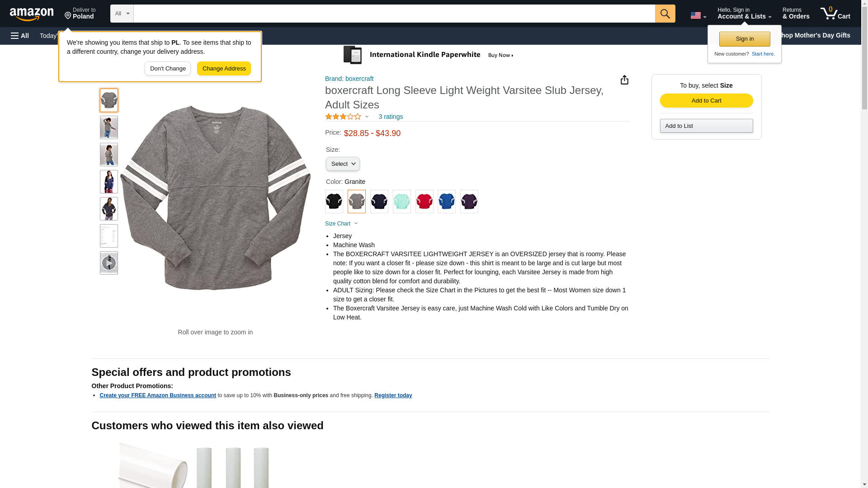The height and width of the screenshot is (488, 868).
Task: Click the search magnifier button
Action: click(x=665, y=14)
